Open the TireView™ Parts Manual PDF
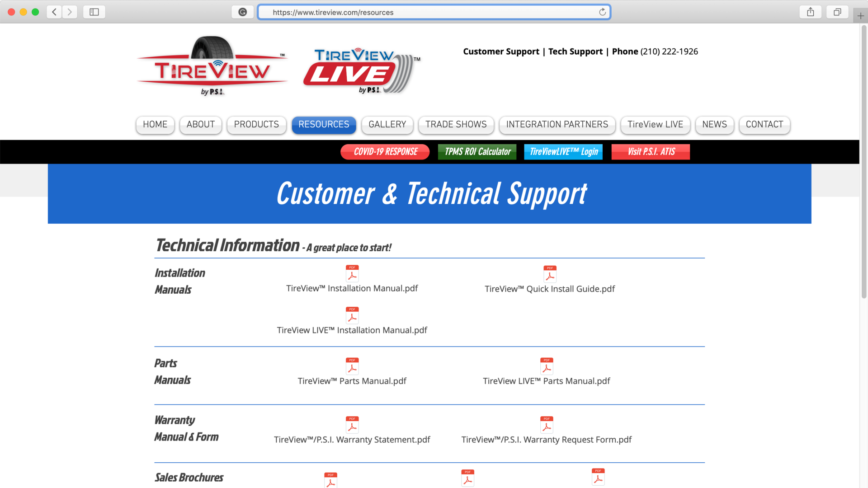Screen dimensions: 868x488 click(x=352, y=380)
